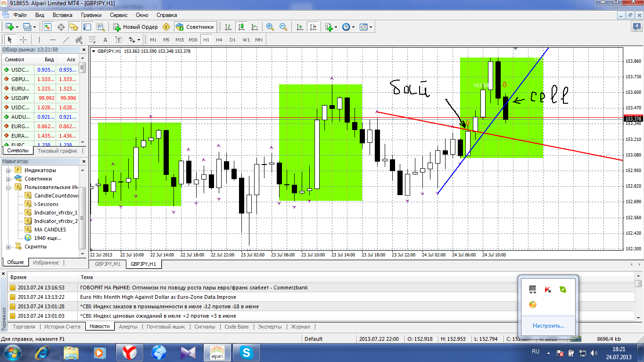
Task: Open the profiles dropdown arrow
Action: tap(34, 27)
